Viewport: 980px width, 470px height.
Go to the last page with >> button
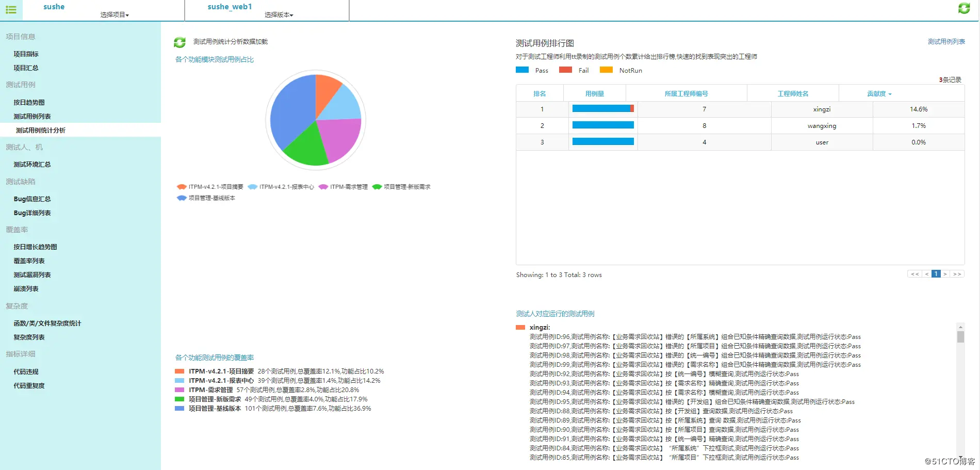click(957, 274)
